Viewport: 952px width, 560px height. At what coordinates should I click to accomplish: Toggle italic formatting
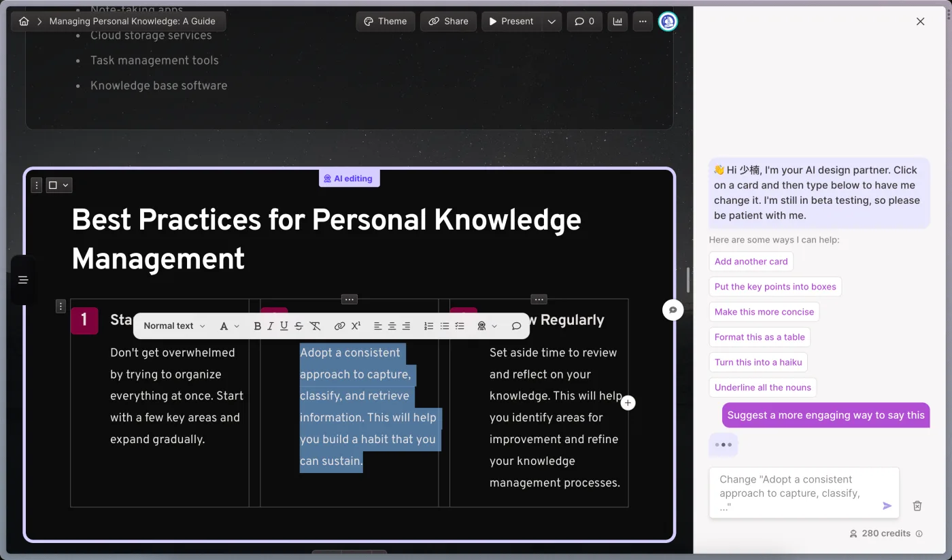(270, 326)
